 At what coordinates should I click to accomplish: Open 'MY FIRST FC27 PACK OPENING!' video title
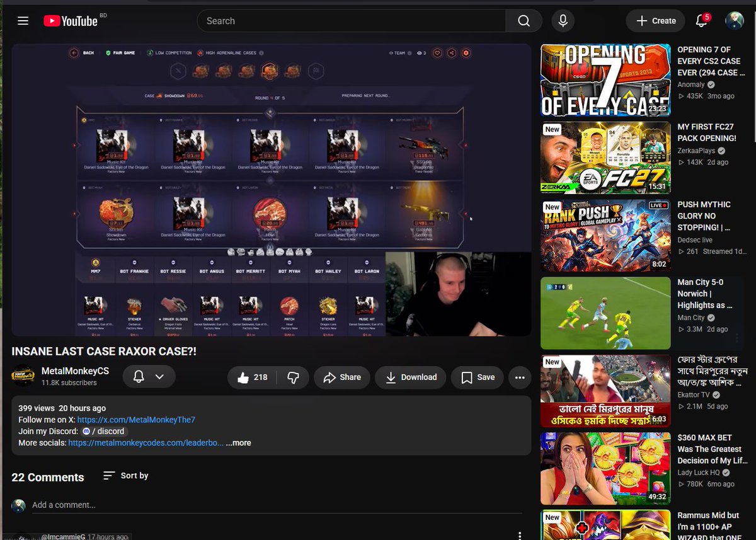click(706, 132)
